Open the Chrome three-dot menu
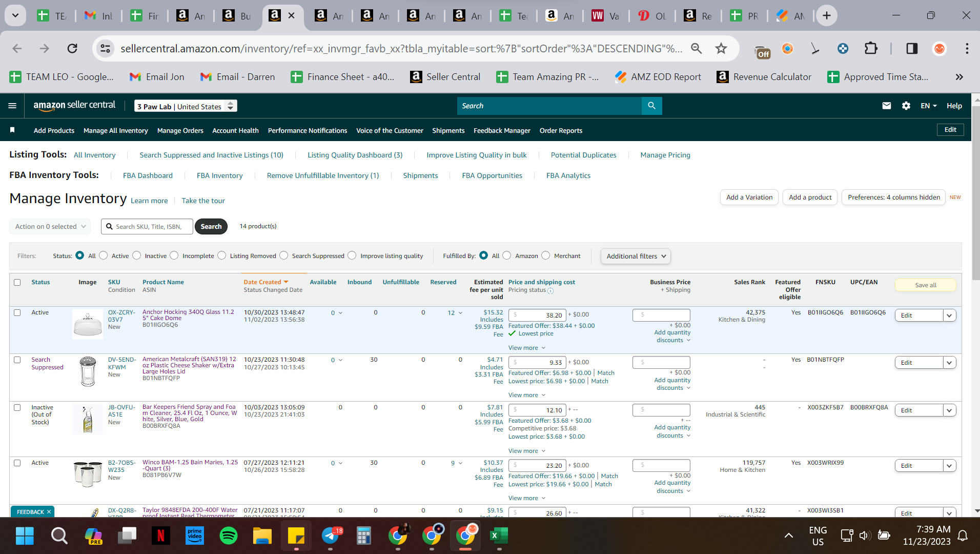Screen dimensions: 980x554 point(967,48)
